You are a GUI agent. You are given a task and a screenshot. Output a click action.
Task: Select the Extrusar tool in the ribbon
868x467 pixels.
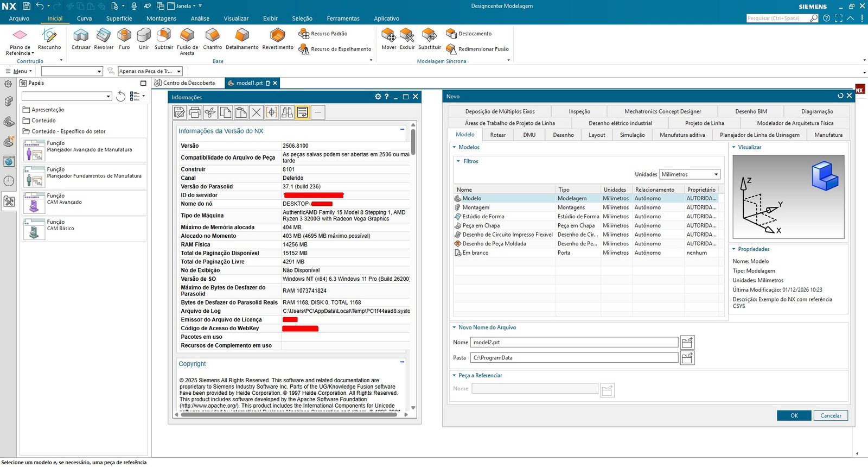[x=81, y=38]
